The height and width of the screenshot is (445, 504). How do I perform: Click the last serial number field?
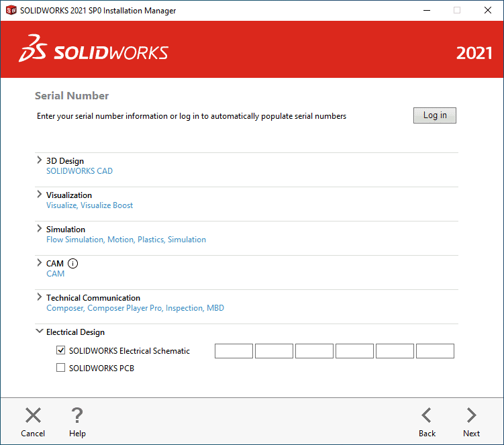point(436,351)
